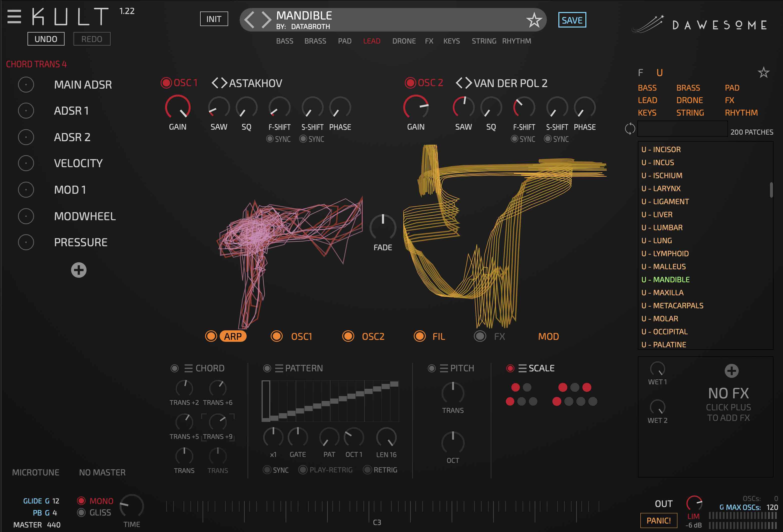Refresh the patch list icon
783x532 pixels.
tap(630, 129)
